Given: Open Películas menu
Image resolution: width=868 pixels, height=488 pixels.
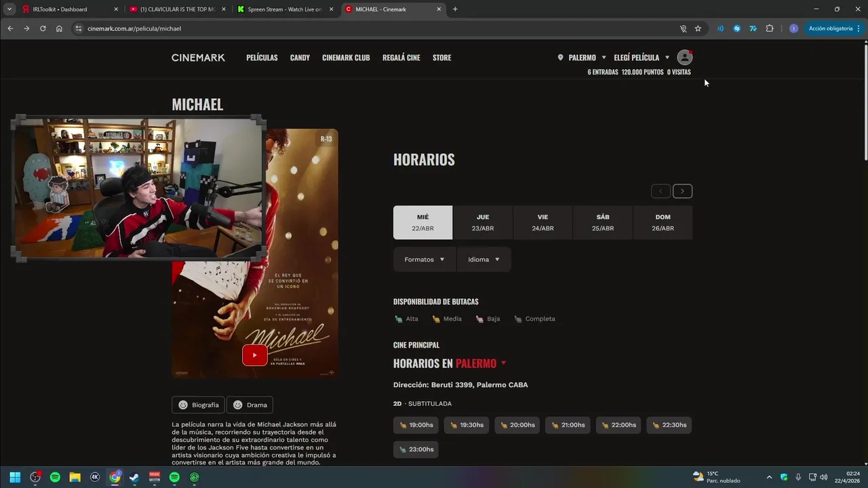Looking at the screenshot, I should pyautogui.click(x=262, y=58).
